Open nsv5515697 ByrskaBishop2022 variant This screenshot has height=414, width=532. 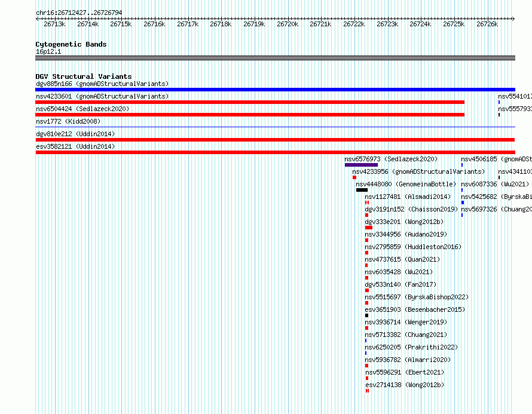click(417, 297)
